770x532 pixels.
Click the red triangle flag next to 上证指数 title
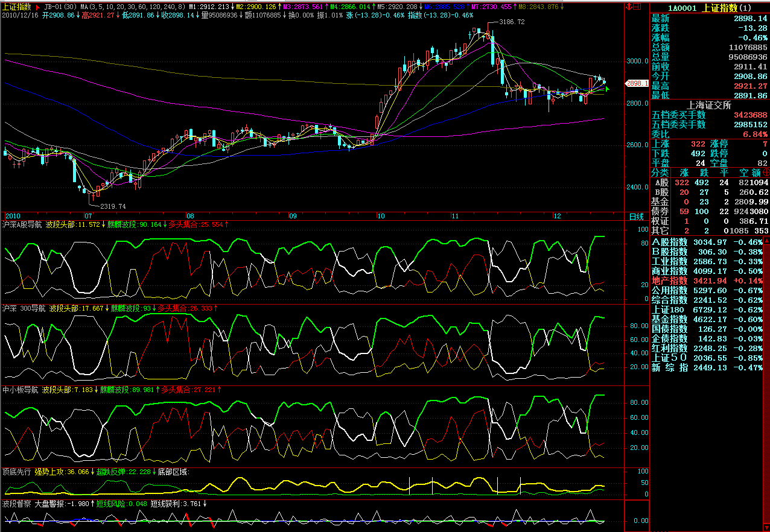[x=37, y=7]
